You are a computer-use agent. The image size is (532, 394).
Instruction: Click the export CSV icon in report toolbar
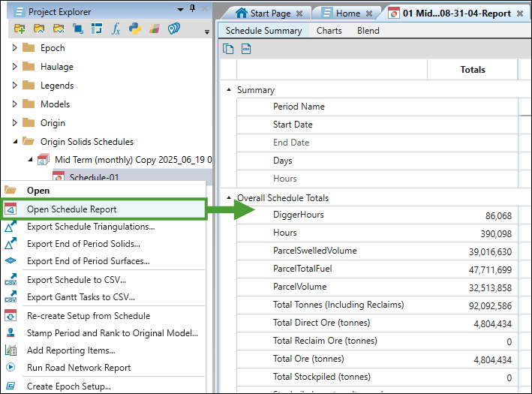[x=246, y=49]
